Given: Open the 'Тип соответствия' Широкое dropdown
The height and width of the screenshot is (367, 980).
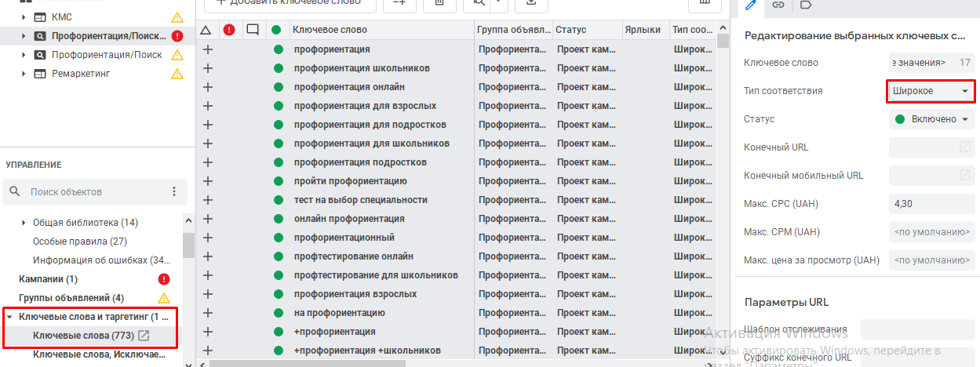Looking at the screenshot, I should [931, 91].
